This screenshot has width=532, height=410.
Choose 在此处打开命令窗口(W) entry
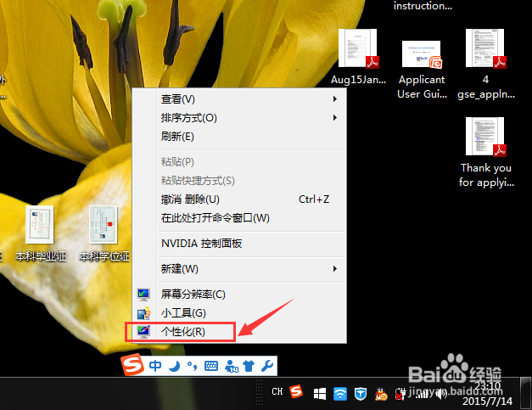coord(239,218)
